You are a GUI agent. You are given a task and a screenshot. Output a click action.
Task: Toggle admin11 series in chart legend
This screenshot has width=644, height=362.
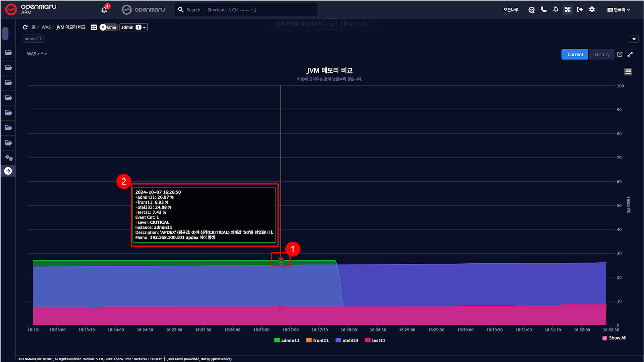pyautogui.click(x=287, y=341)
